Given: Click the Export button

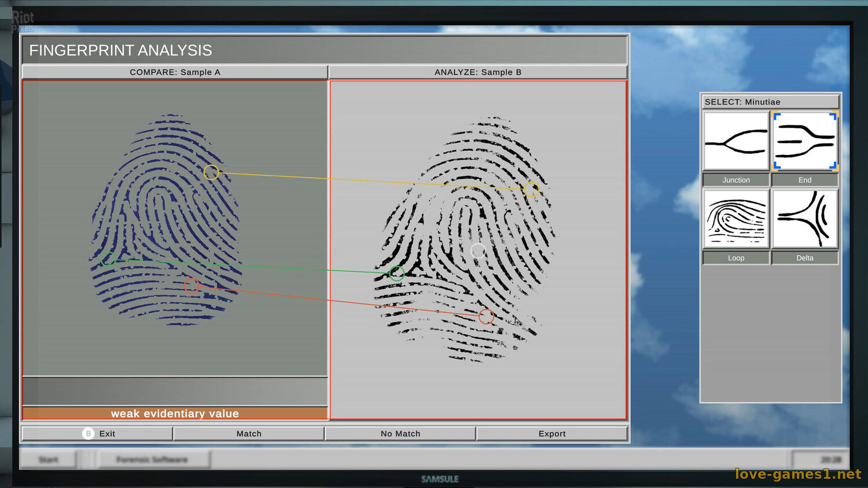Looking at the screenshot, I should tap(552, 434).
